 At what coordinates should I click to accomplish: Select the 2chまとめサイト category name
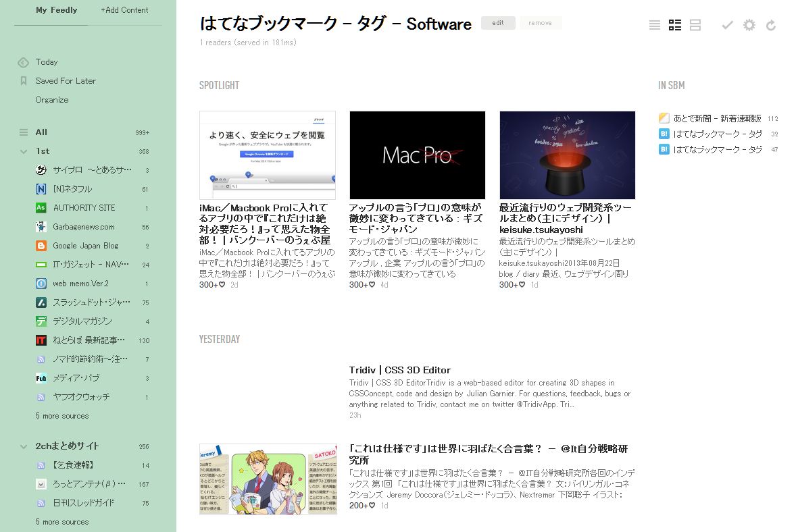click(x=67, y=446)
